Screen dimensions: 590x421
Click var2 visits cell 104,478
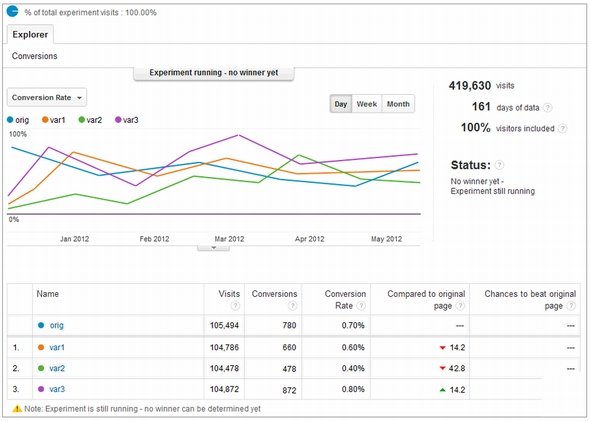click(x=224, y=368)
